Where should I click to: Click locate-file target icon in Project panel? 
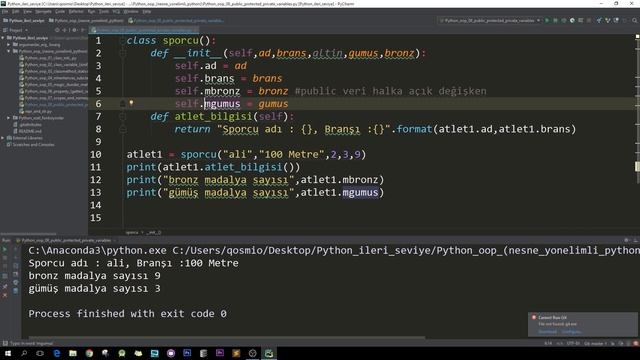coord(57,30)
